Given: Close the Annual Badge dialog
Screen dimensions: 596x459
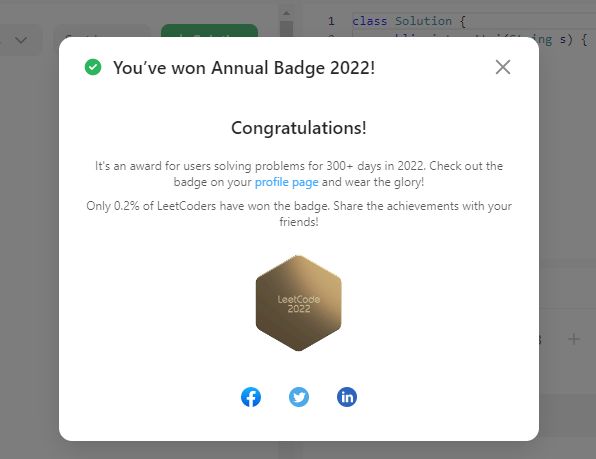Looking at the screenshot, I should click(x=503, y=67).
